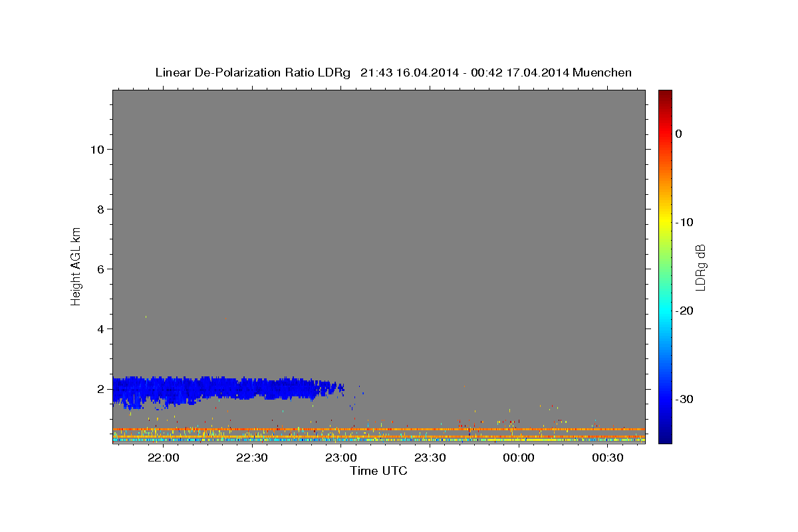The image size is (798, 532).
Task: Click the 22:00 time axis label
Action: [x=163, y=458]
